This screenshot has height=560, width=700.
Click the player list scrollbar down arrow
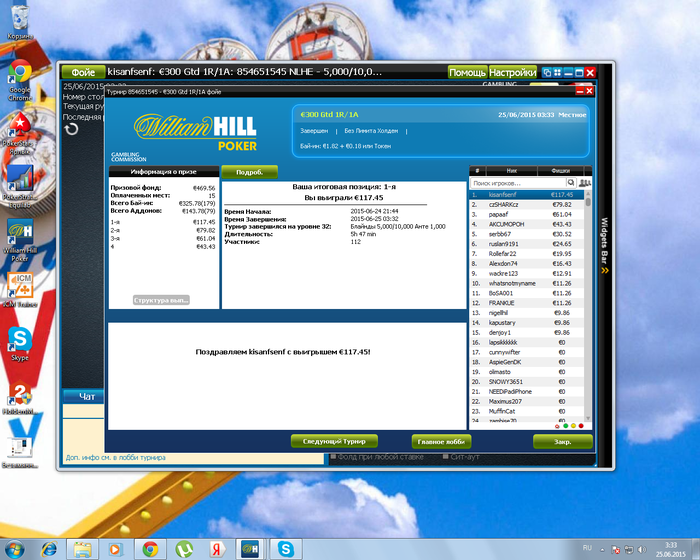588,418
